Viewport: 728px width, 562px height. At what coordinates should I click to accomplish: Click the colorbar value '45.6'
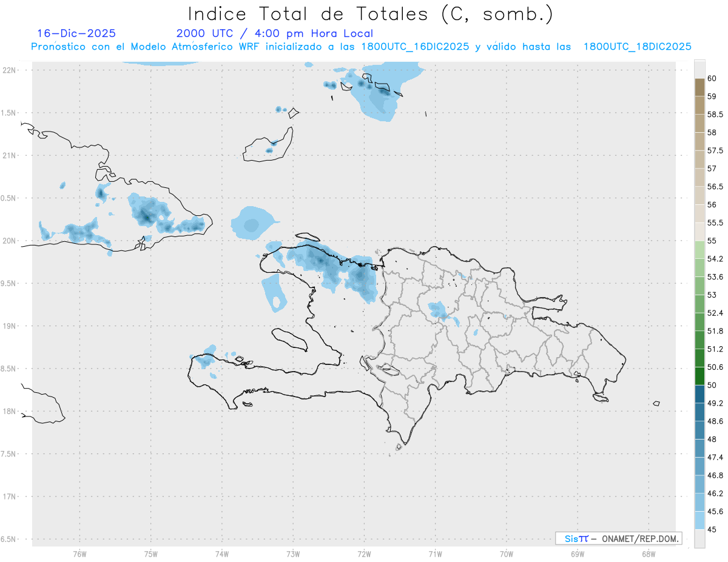coord(715,511)
